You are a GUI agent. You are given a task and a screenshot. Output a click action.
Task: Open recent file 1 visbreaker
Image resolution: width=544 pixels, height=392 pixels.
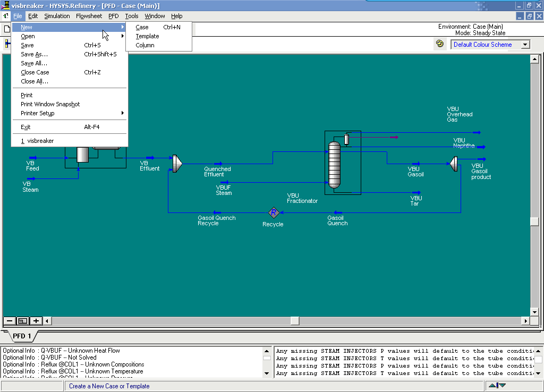70,141
